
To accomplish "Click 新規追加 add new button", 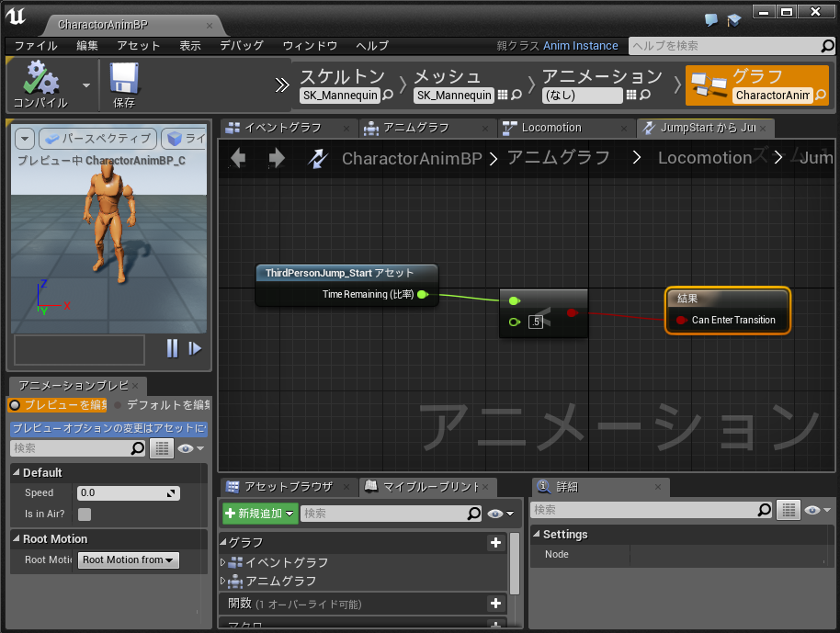I will coord(260,514).
